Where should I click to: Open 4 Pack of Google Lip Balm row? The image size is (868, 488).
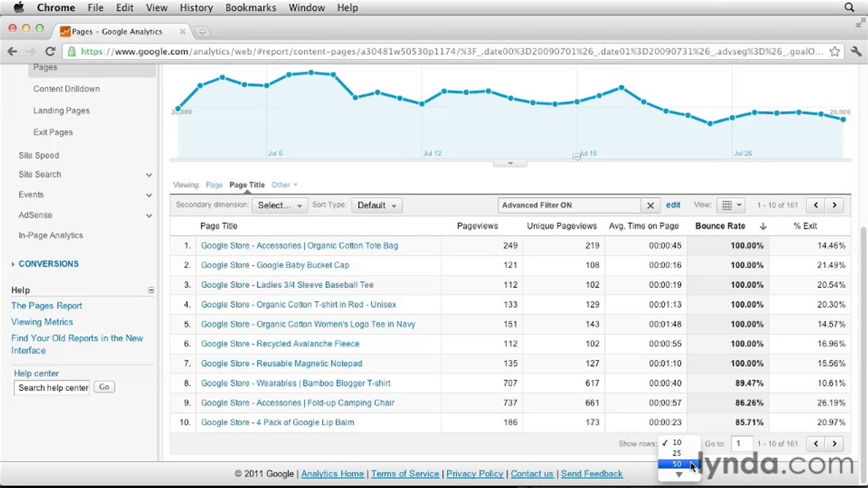(x=277, y=423)
